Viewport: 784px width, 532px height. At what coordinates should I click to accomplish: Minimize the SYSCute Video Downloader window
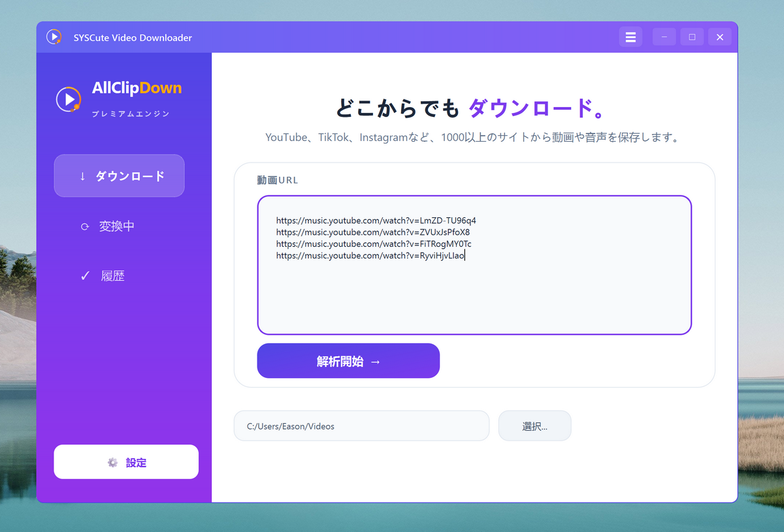point(664,37)
